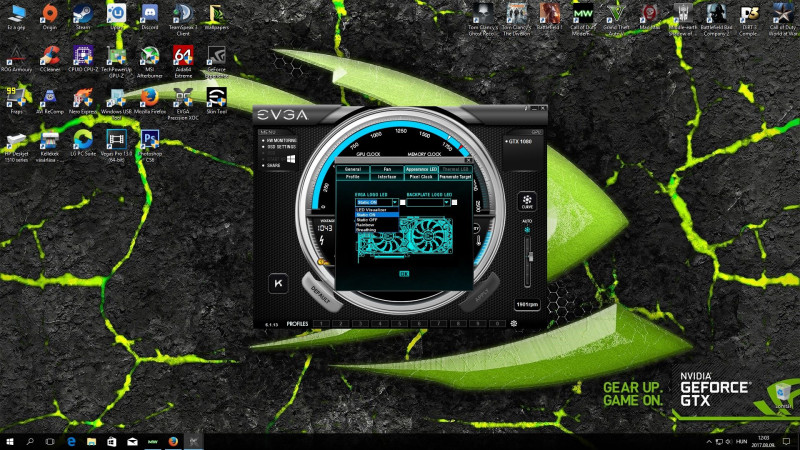Choose LED Visualizer from the dropdown list
Viewport: 800px width, 450px height.
(x=377, y=210)
